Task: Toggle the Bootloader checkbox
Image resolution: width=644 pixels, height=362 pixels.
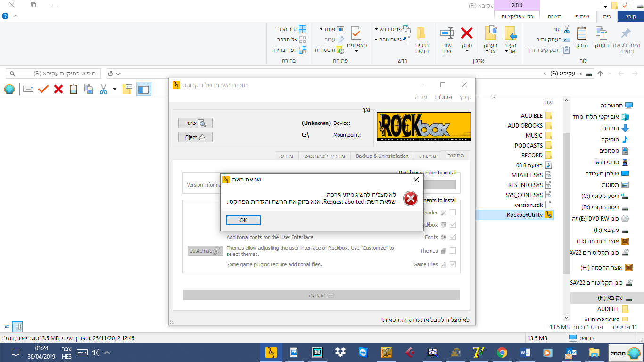Action: pos(453,213)
